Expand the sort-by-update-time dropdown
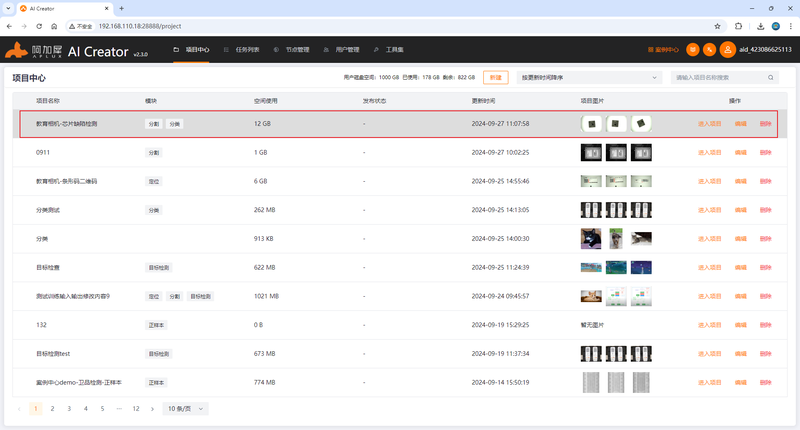Screen dimensions: 800x430 click(589, 78)
